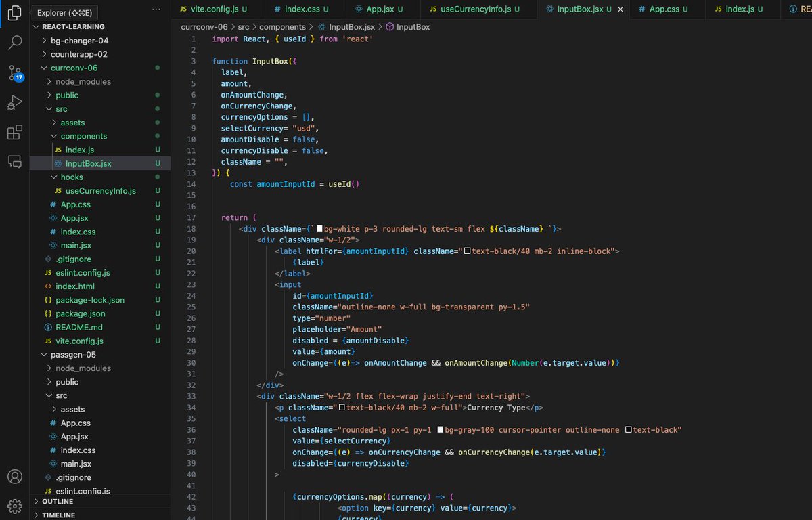Click the gear icon beside currconv-06 App.jsx
812x520 pixels.
(53, 218)
